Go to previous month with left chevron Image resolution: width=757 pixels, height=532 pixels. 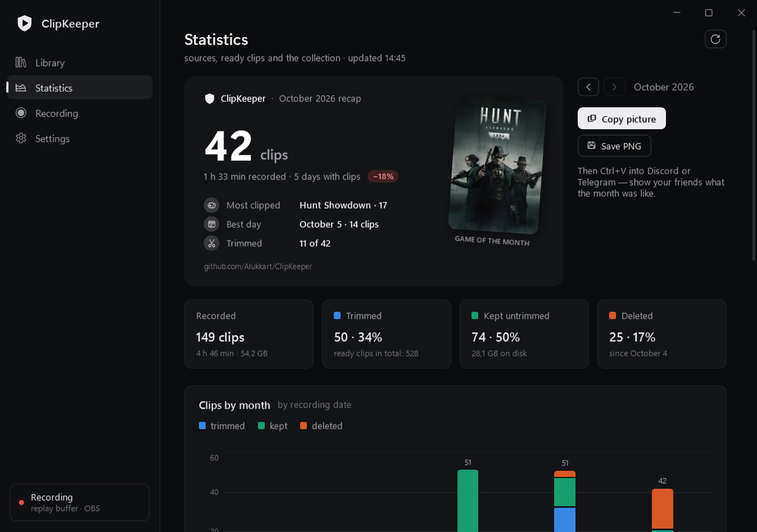[588, 87]
